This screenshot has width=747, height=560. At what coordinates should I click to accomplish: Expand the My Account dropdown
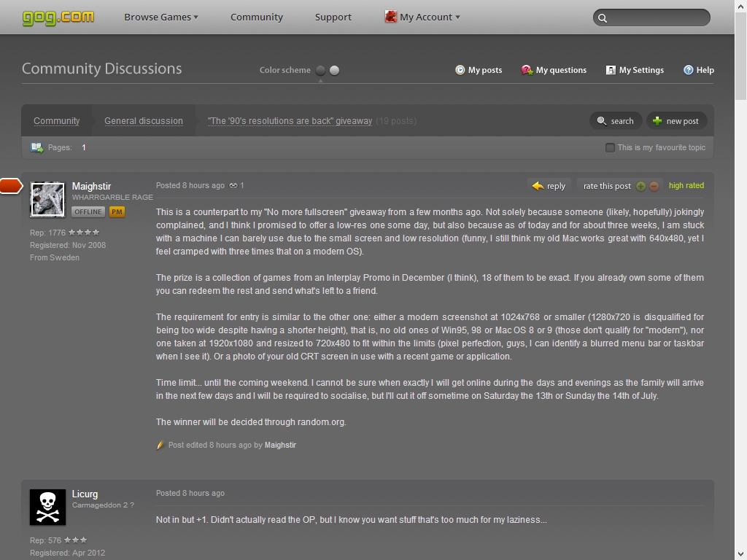click(422, 17)
